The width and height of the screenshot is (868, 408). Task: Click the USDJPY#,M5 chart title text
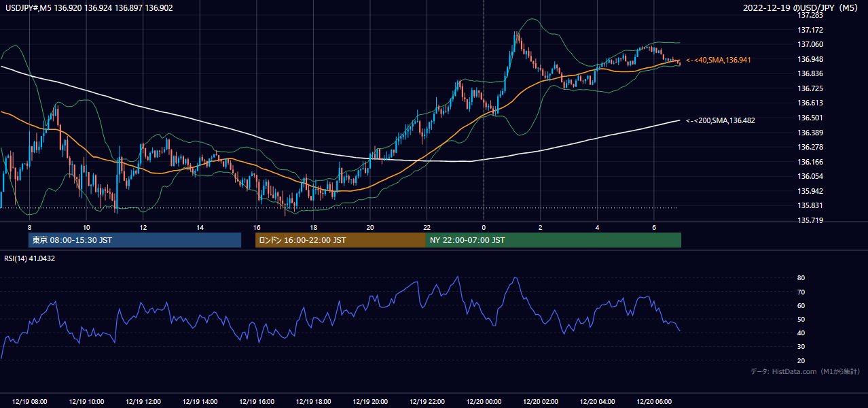[x=88, y=8]
